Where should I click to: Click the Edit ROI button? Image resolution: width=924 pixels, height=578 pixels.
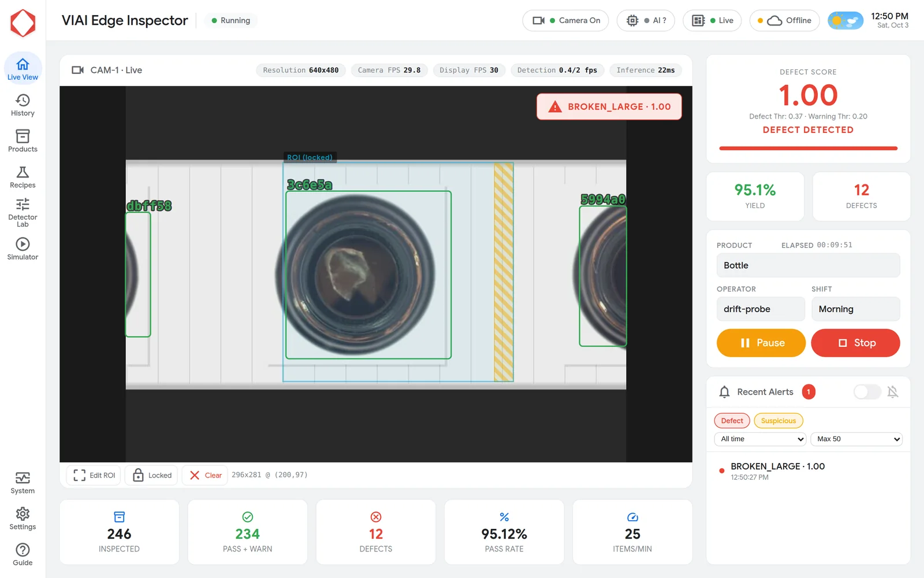(x=94, y=475)
